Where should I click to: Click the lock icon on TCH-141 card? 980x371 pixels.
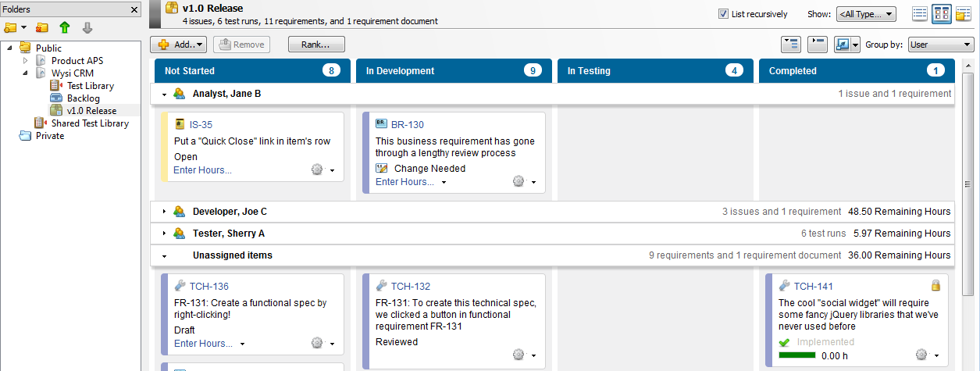(x=935, y=286)
